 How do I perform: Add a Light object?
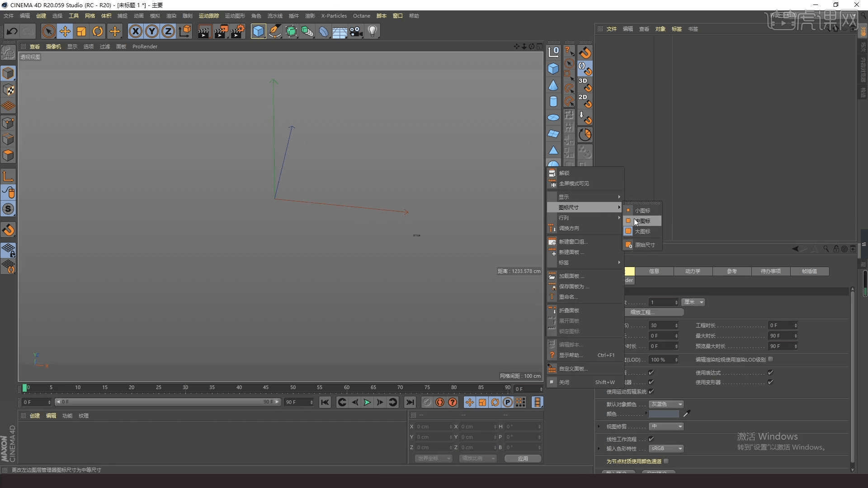pos(373,31)
